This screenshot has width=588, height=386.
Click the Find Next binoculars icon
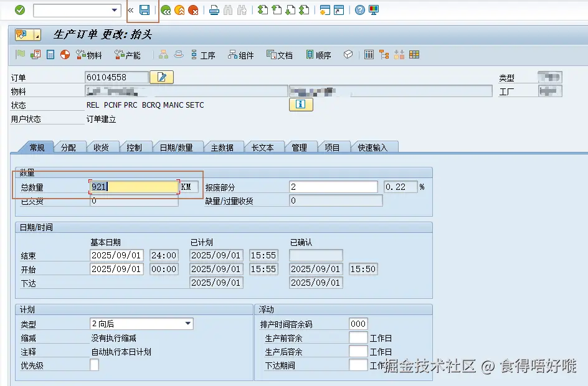point(242,10)
